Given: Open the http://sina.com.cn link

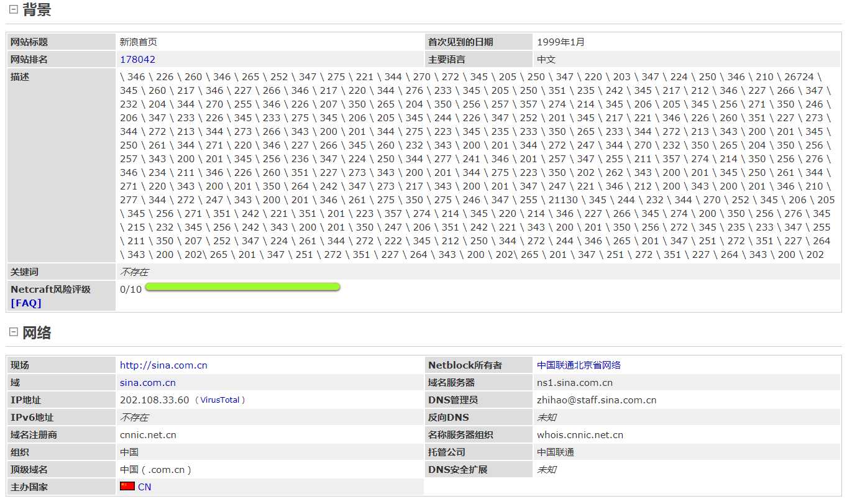Looking at the screenshot, I should coord(163,365).
